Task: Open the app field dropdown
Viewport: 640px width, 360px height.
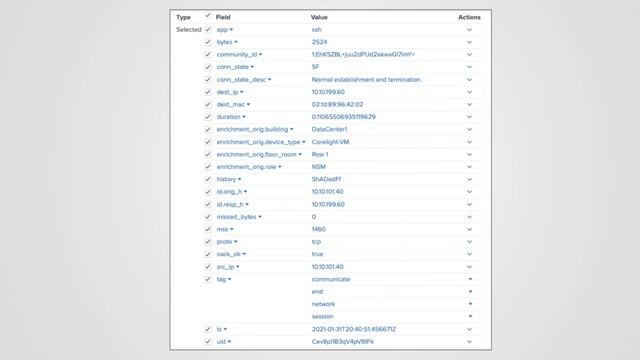Action: click(x=231, y=30)
